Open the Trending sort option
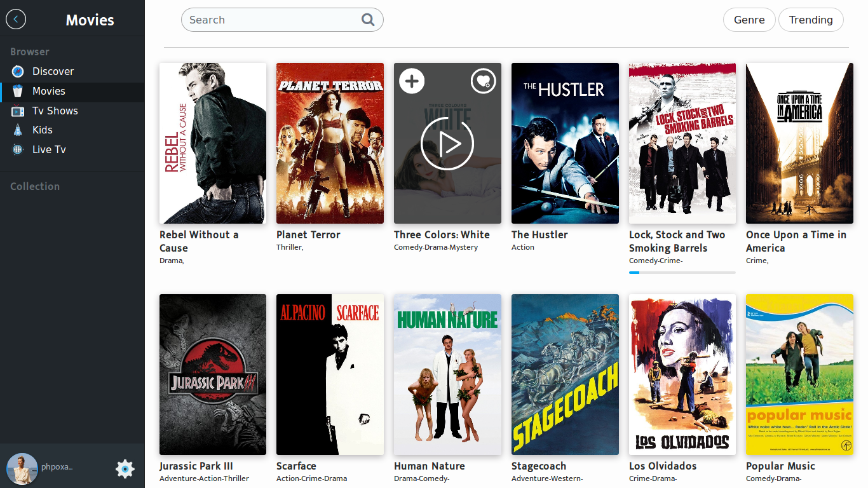This screenshot has height=488, width=868. click(x=811, y=20)
